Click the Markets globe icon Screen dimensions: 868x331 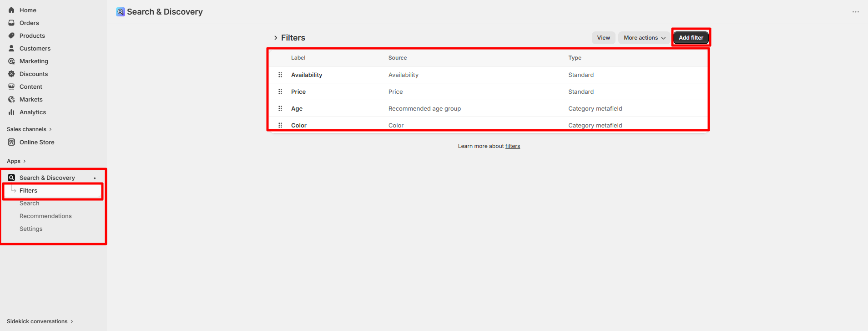pos(11,99)
